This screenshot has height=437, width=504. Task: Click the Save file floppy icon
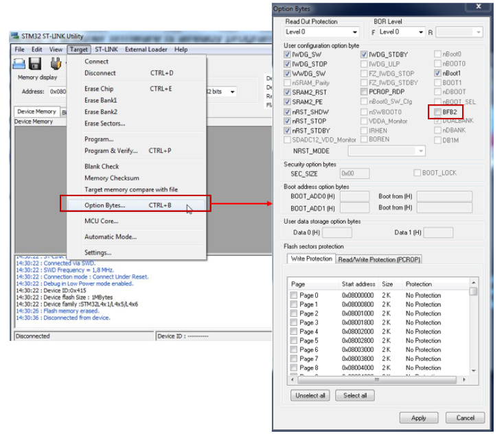tap(35, 64)
